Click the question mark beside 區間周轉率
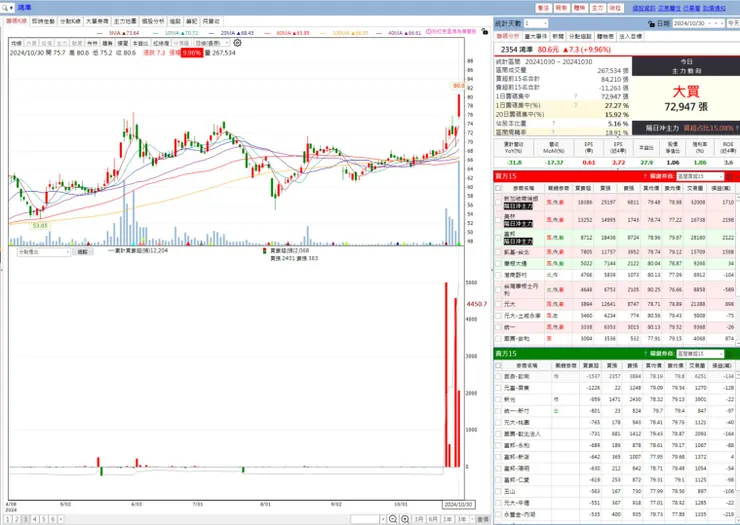740x525 pixels. pos(553,133)
